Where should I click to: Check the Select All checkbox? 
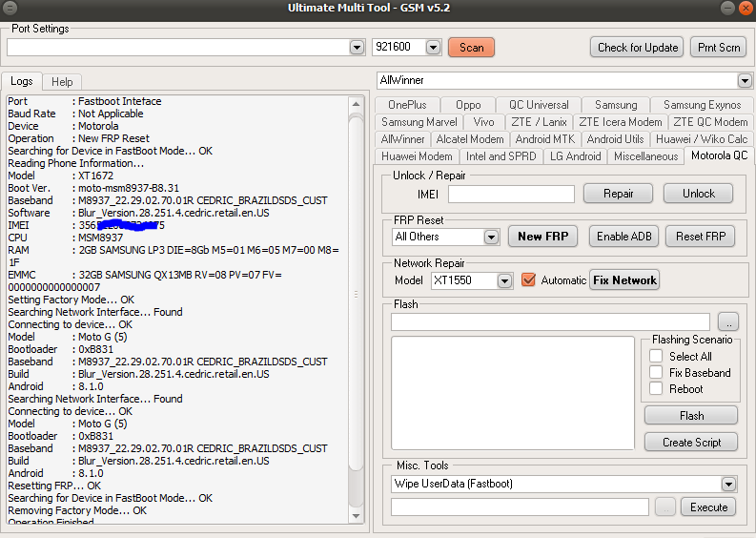click(x=656, y=356)
